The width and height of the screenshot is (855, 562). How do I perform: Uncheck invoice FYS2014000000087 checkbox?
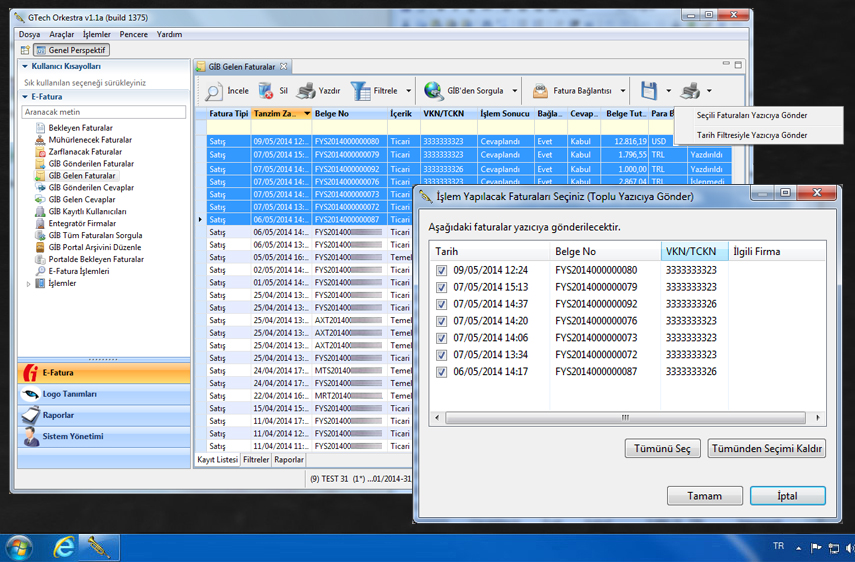click(441, 372)
